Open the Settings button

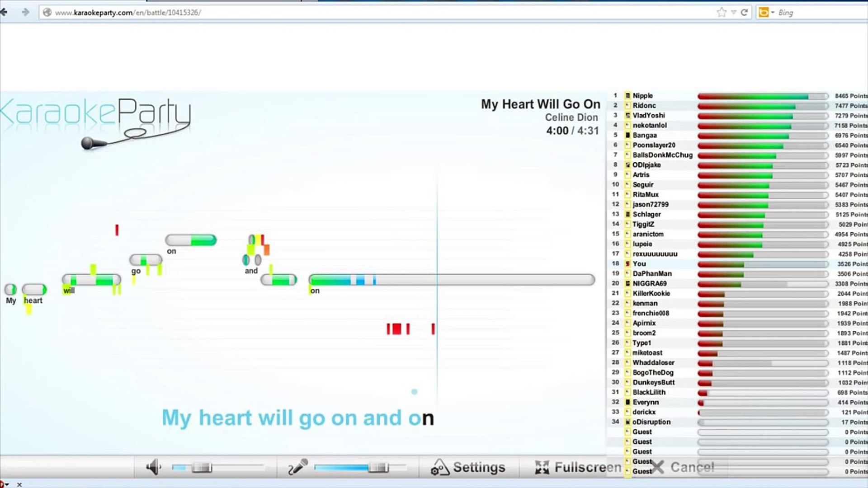pyautogui.click(x=478, y=467)
